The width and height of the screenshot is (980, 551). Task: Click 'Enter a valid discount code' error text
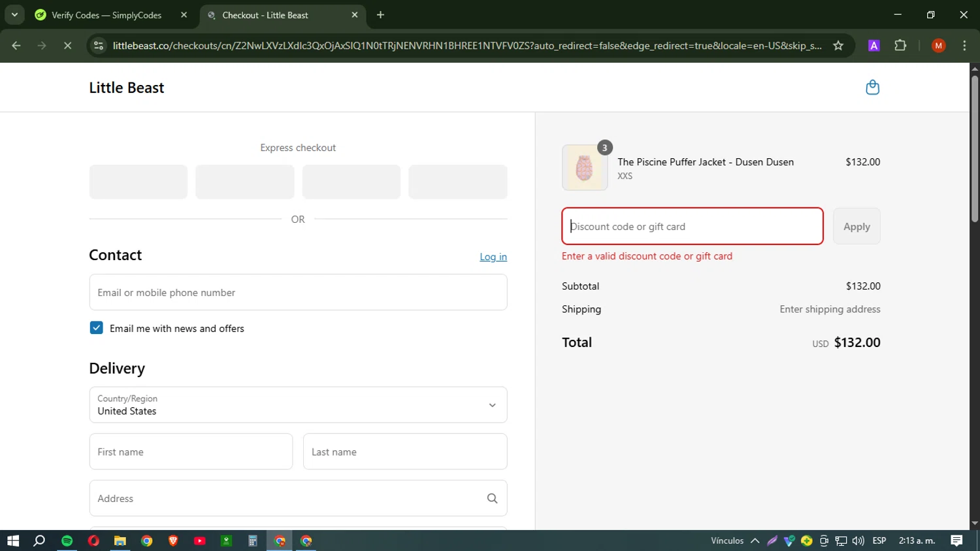pos(647,256)
